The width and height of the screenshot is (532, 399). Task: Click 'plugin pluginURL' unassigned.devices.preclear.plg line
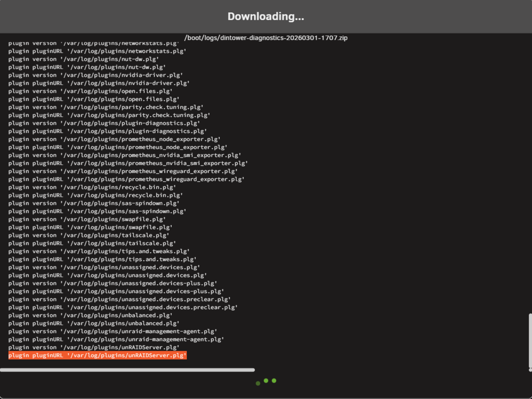coord(123,307)
